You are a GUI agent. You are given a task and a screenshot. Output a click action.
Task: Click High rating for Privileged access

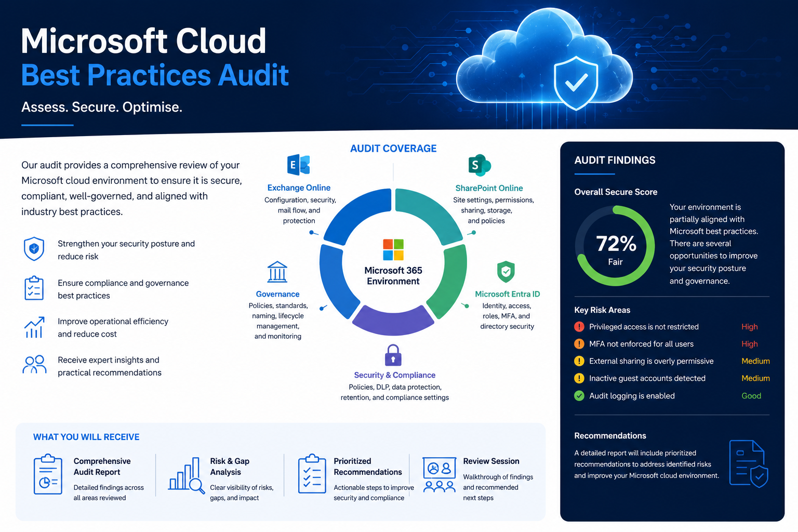coord(750,327)
